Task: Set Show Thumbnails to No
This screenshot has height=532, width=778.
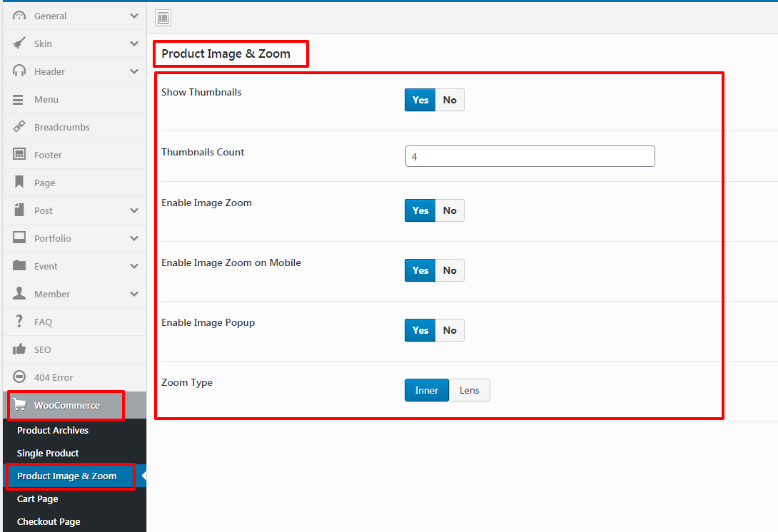Action: pyautogui.click(x=450, y=100)
